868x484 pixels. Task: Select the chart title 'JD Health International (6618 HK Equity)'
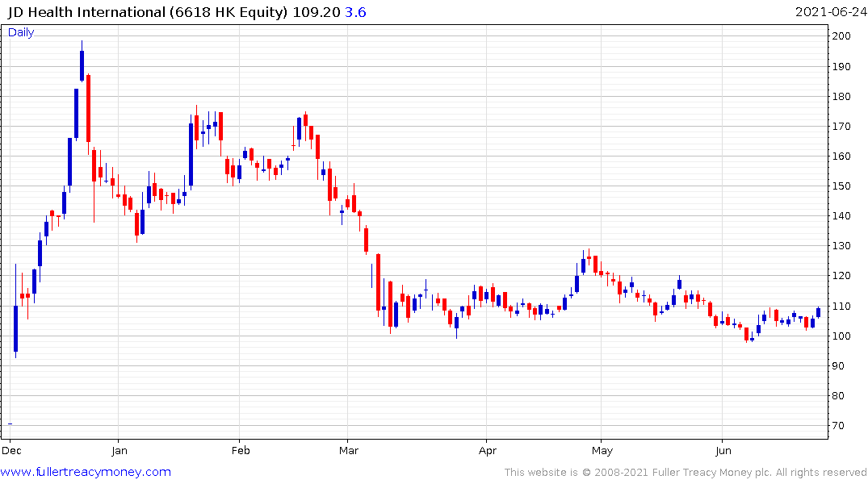coord(148,12)
